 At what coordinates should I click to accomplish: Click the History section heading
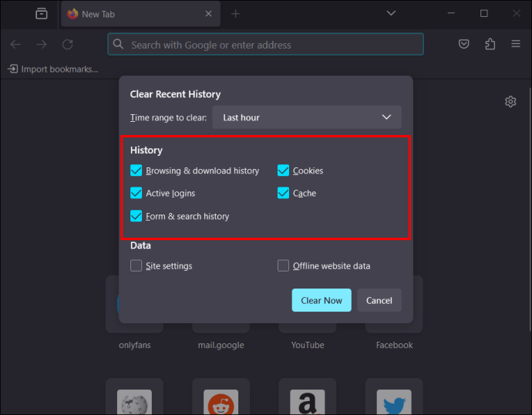coord(146,150)
